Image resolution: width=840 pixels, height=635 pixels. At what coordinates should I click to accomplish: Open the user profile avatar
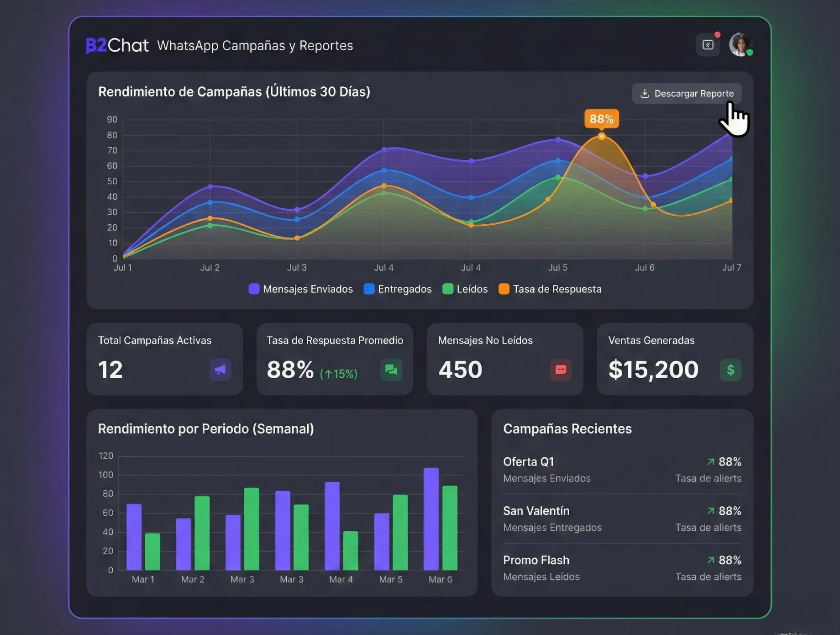tap(740, 45)
